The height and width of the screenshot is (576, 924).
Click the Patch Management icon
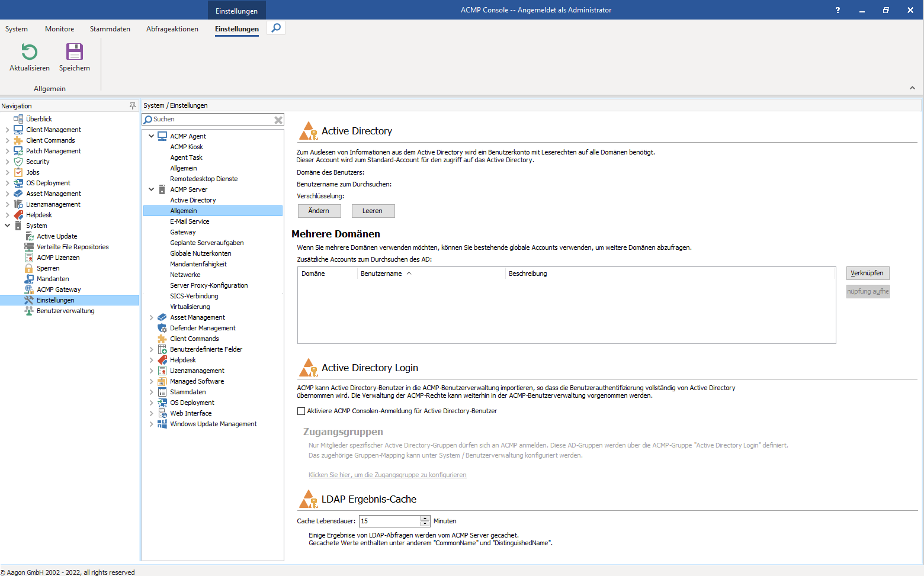(x=18, y=151)
